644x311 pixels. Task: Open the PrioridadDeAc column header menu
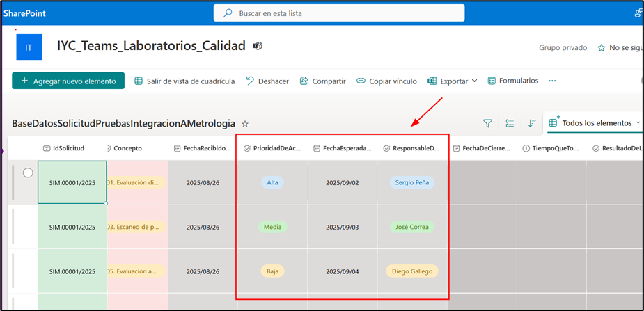click(272, 148)
